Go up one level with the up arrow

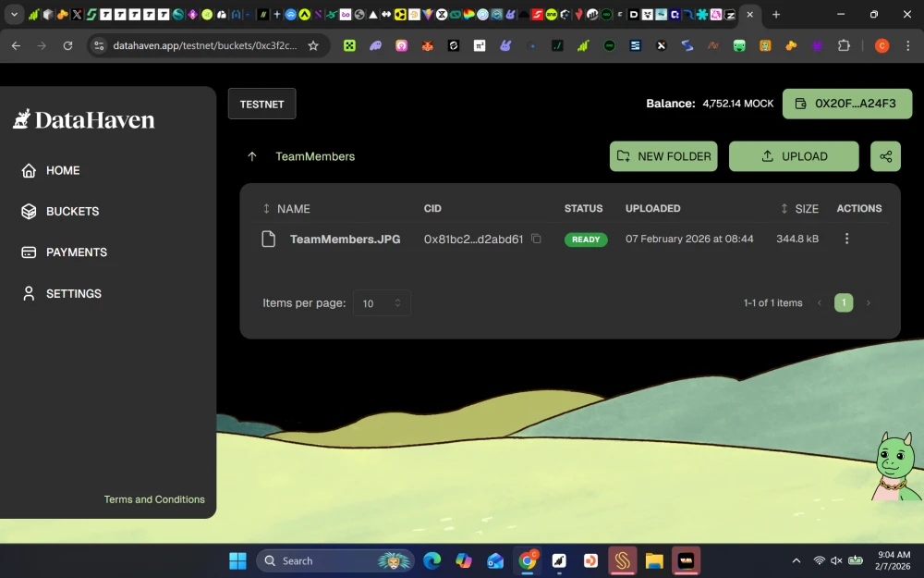tap(252, 156)
